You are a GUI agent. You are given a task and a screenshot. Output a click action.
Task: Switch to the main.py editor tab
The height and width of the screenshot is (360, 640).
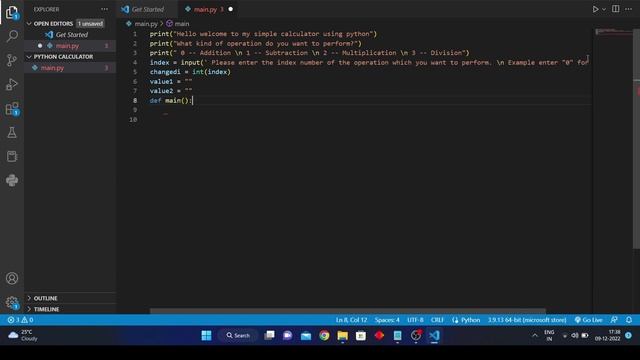[x=207, y=9]
